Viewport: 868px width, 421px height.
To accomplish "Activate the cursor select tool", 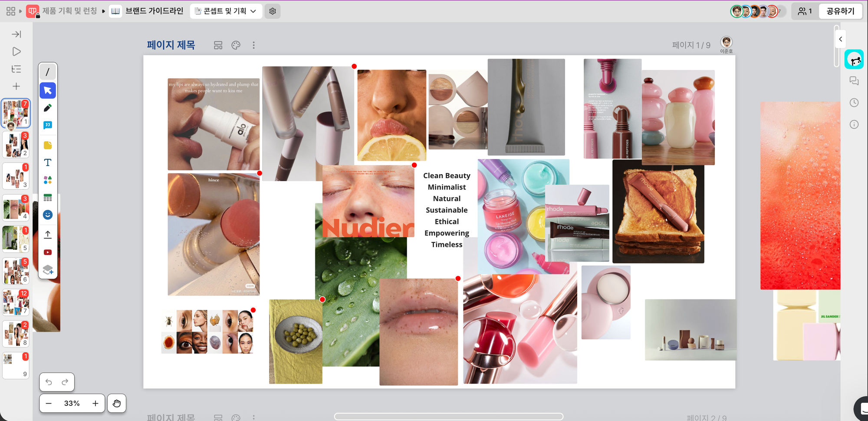I will coord(48,90).
